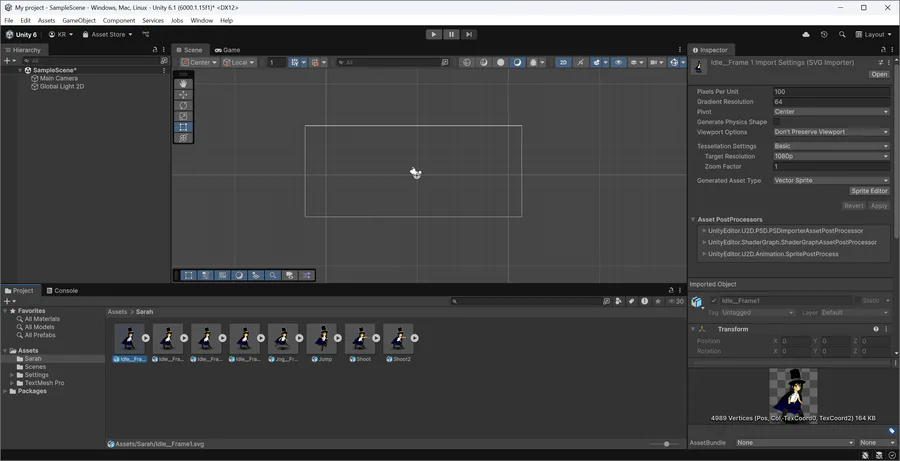This screenshot has width=900, height=461.
Task: Switch to the Console tab
Action: point(61,290)
